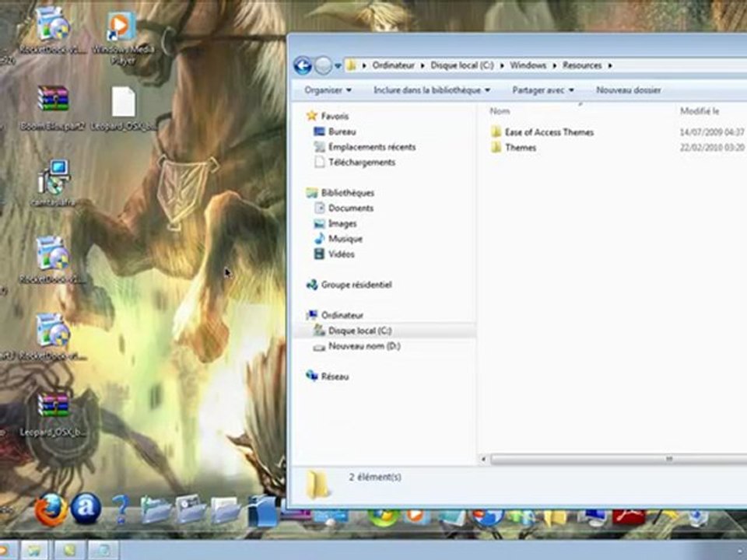Open the recent pages dropdown beside Forward button
This screenshot has width=747, height=560.
coord(338,66)
